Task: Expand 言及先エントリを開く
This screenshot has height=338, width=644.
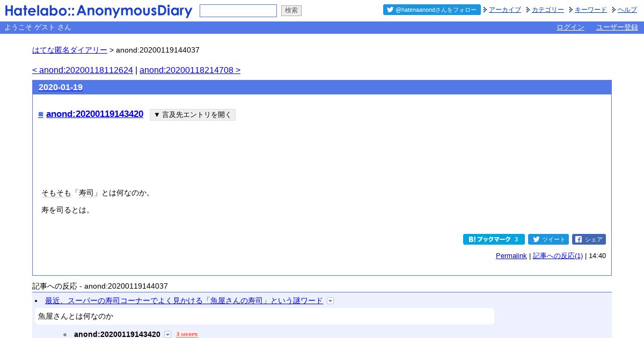Action: click(x=193, y=115)
